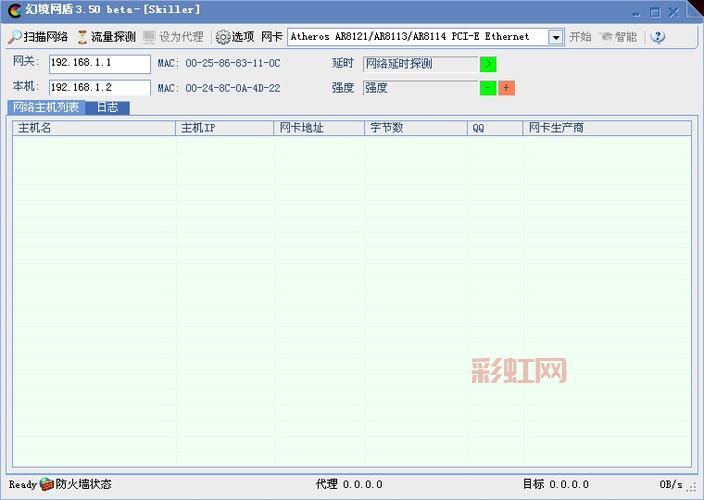Click the 扫描网络 scan network magnifier button
Screen dimensions: 704x500
tap(38, 37)
